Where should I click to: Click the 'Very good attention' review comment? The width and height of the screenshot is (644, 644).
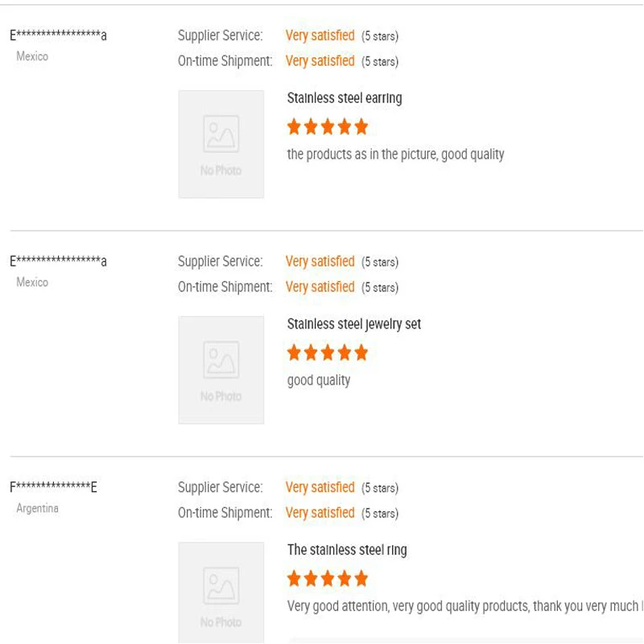click(x=463, y=606)
